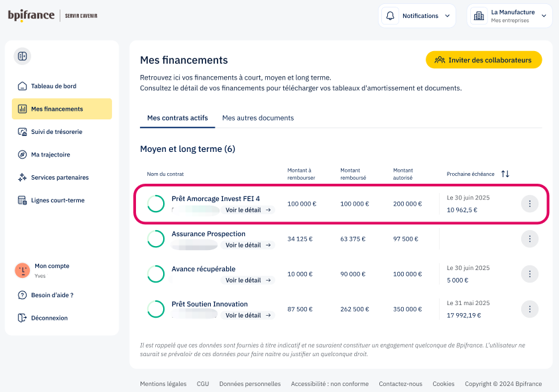Screen dimensions: 559x392
Task: Click Inviter des collaborateurs button
Action: [483, 60]
